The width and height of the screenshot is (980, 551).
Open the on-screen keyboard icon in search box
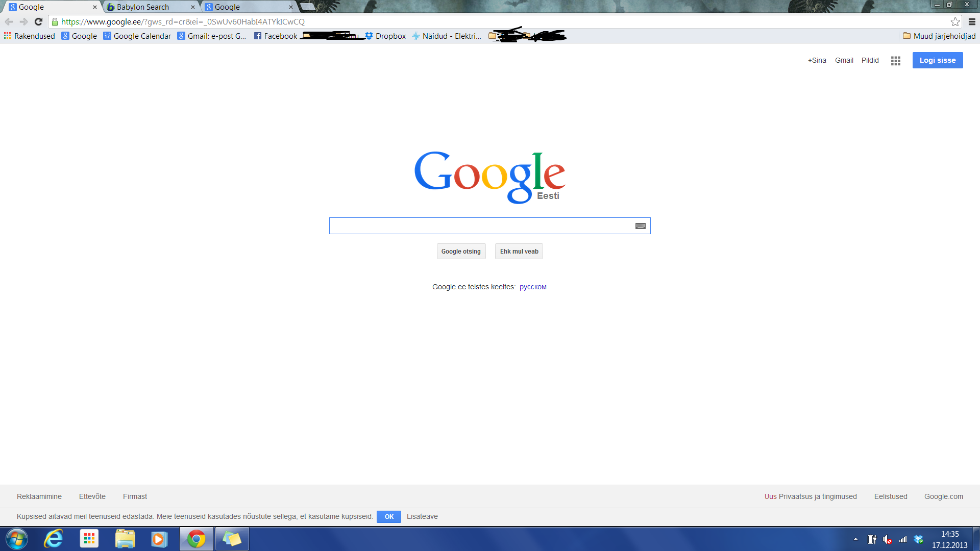641,226
